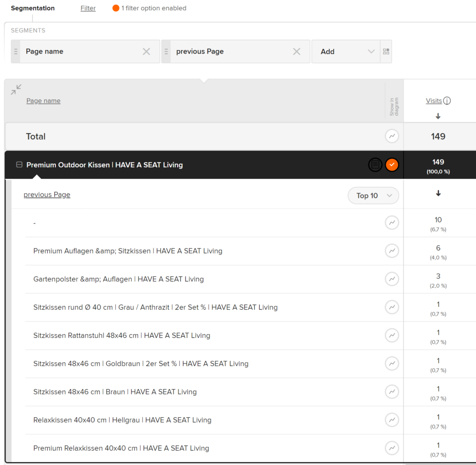Click sort arrow beside the Top 10 row
This screenshot has height=465, width=476.
point(438,193)
